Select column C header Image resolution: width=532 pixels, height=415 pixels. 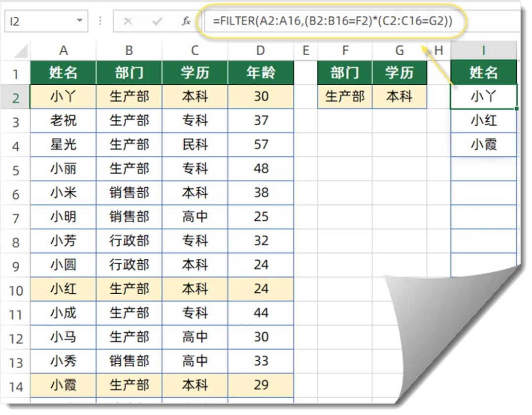tap(195, 51)
